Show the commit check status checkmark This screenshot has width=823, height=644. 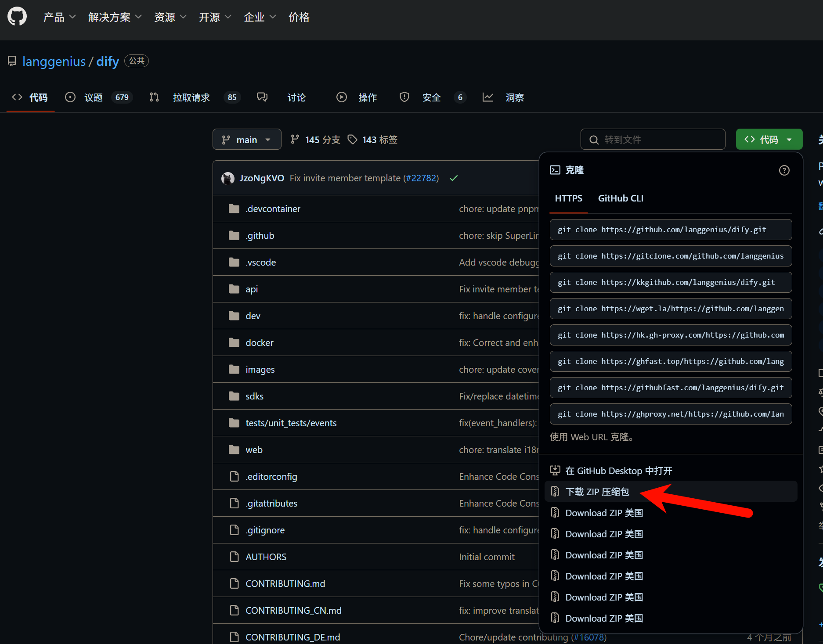coord(454,178)
